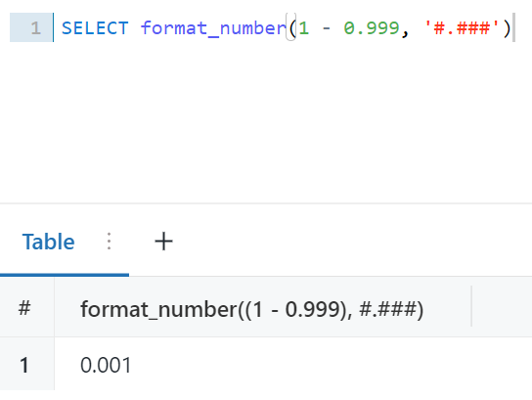Image resolution: width=532 pixels, height=400 pixels.
Task: Click the green 1 literal in query
Action: tap(304, 27)
